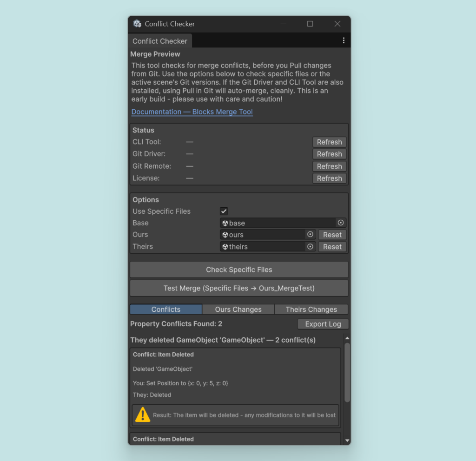Screen dimensions: 476x461
Task: Click the scroll down arrow in results
Action: (x=347, y=440)
